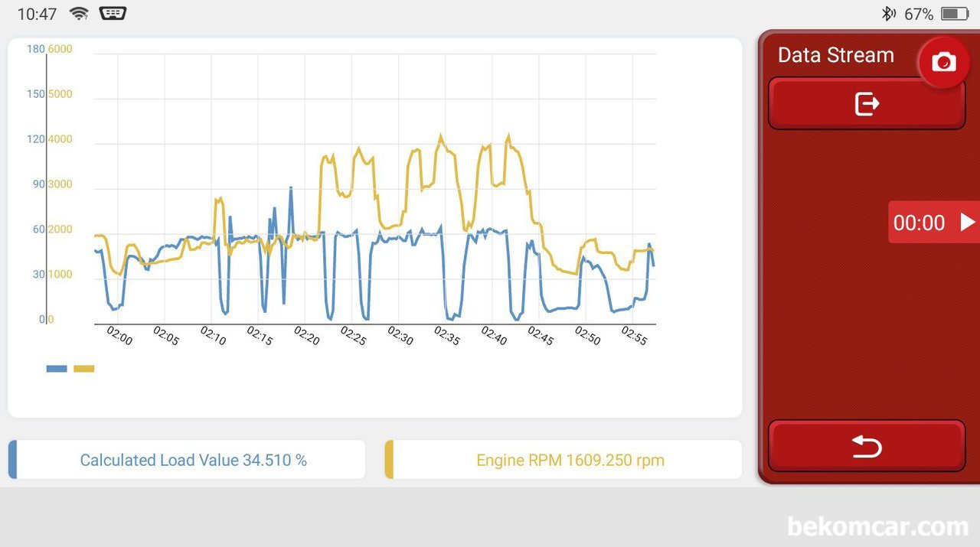Tap the keyboard icon in status bar

pyautogui.click(x=113, y=13)
